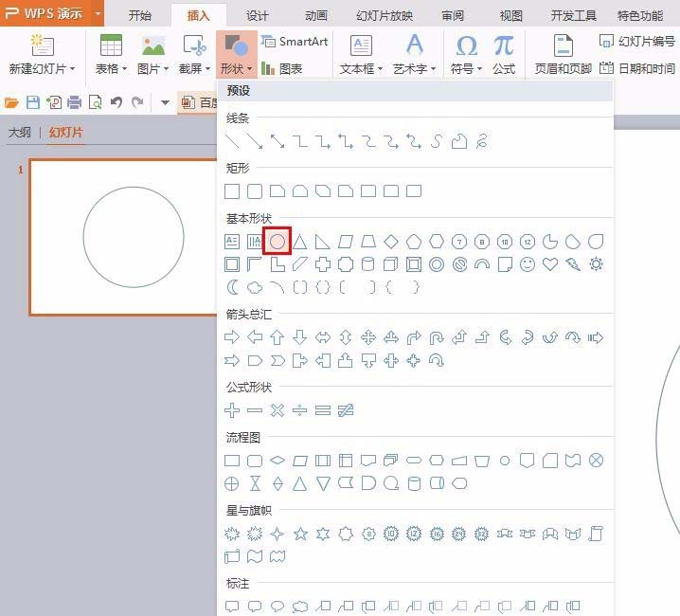Click the 图表 chart button

point(282,68)
